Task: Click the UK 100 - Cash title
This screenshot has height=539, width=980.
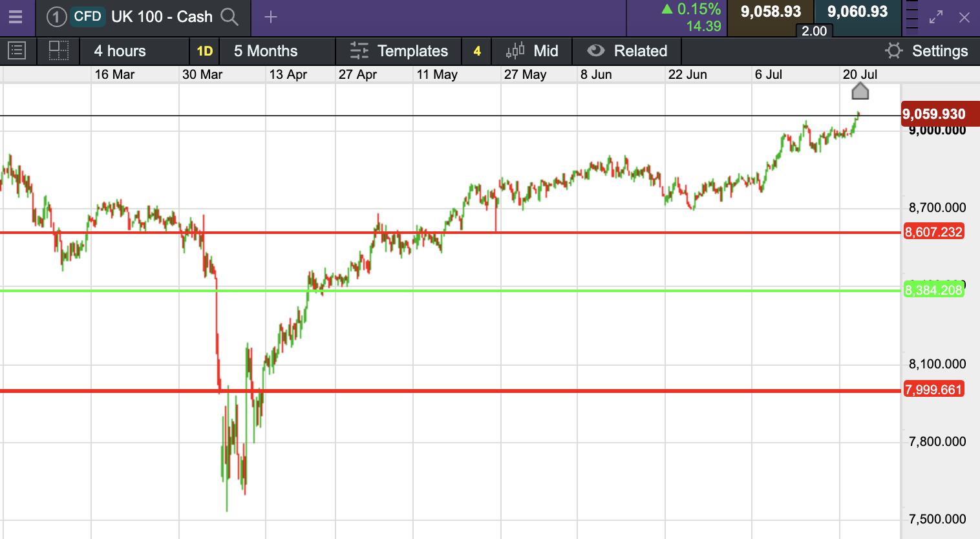Action: click(162, 17)
